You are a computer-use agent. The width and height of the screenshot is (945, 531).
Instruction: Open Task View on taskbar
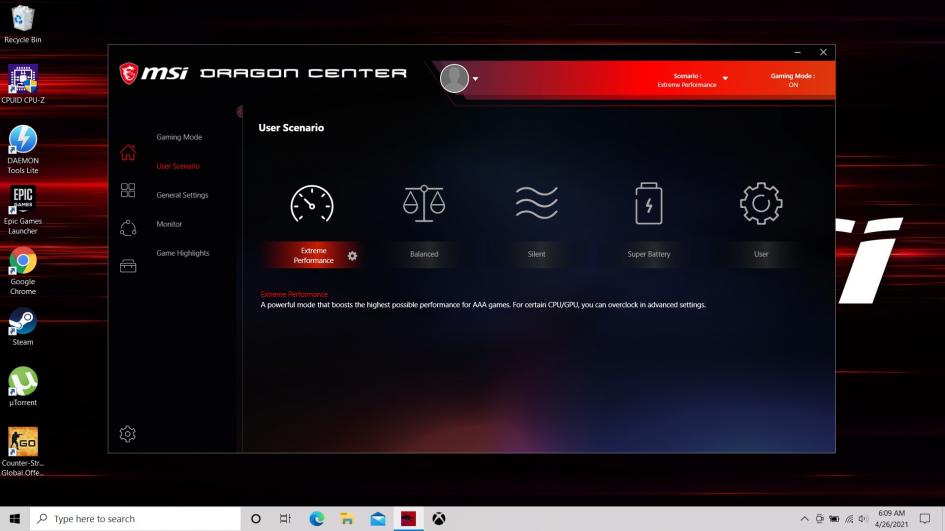286,519
